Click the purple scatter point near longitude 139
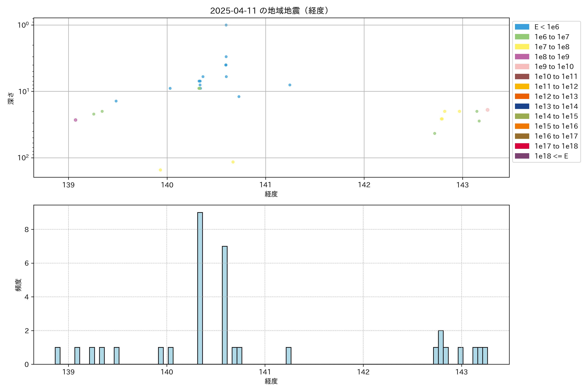Image resolution: width=588 pixels, height=392 pixels. pyautogui.click(x=75, y=120)
